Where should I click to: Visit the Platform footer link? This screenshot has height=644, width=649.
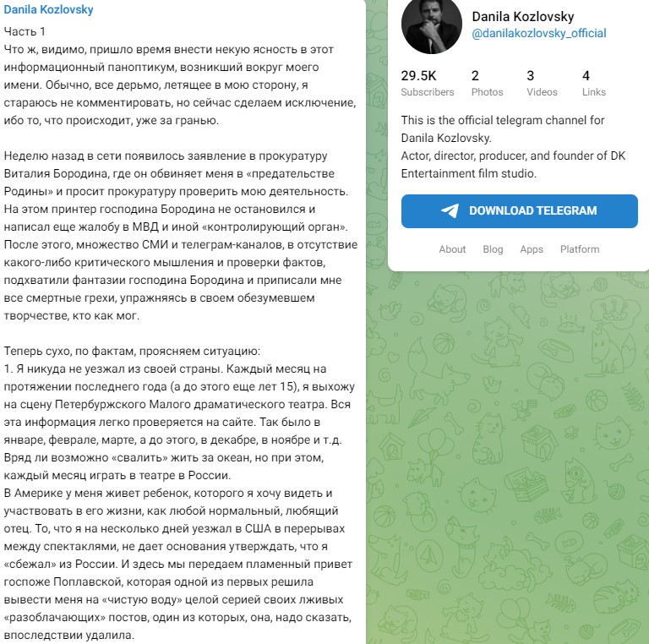point(580,249)
